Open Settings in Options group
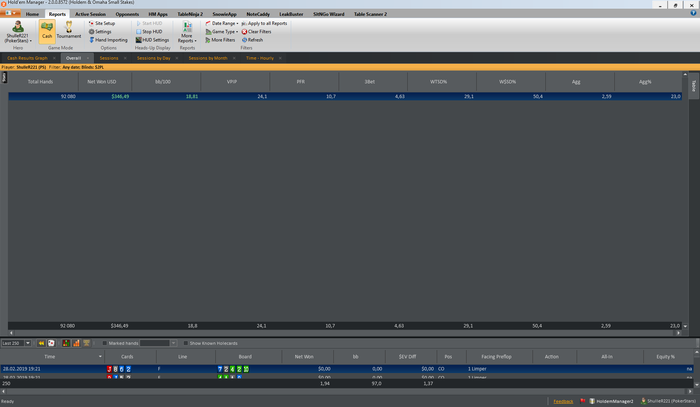700x407 pixels. pyautogui.click(x=100, y=32)
